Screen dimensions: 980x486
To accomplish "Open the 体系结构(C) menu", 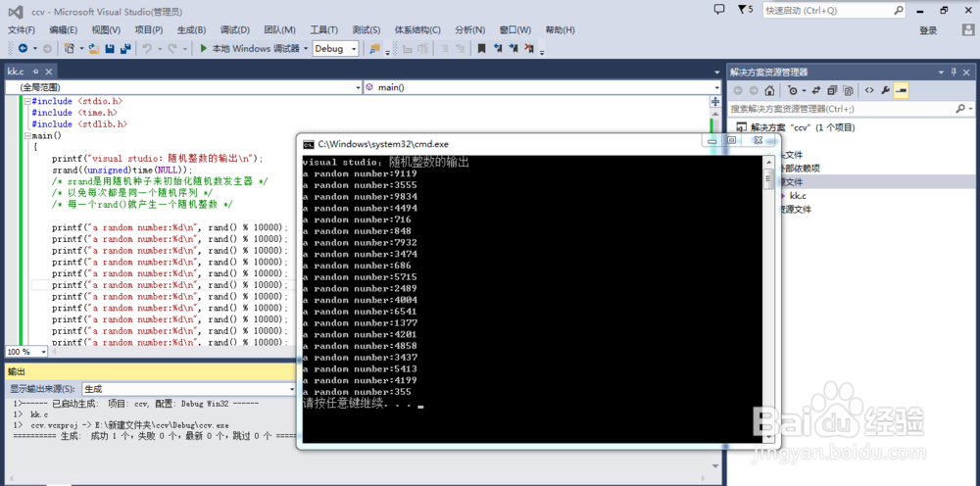I will click(417, 30).
